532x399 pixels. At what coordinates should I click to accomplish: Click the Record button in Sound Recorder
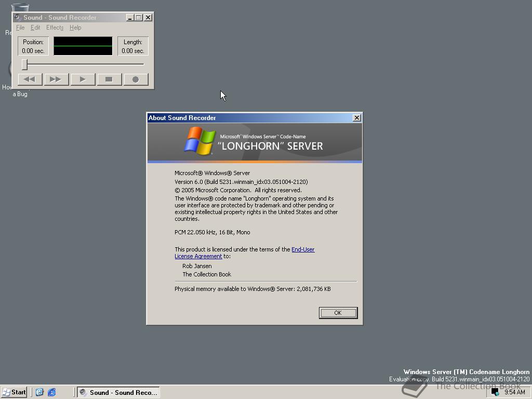coord(136,79)
